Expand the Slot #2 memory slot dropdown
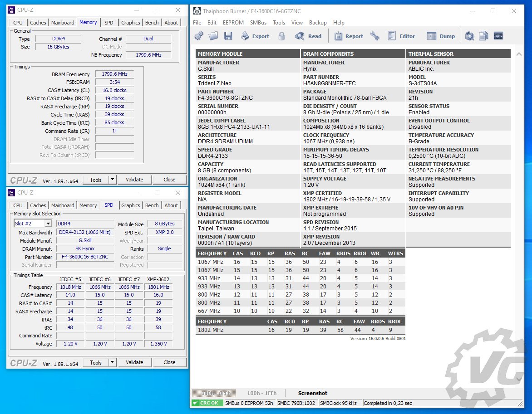532x414 pixels. point(48,224)
